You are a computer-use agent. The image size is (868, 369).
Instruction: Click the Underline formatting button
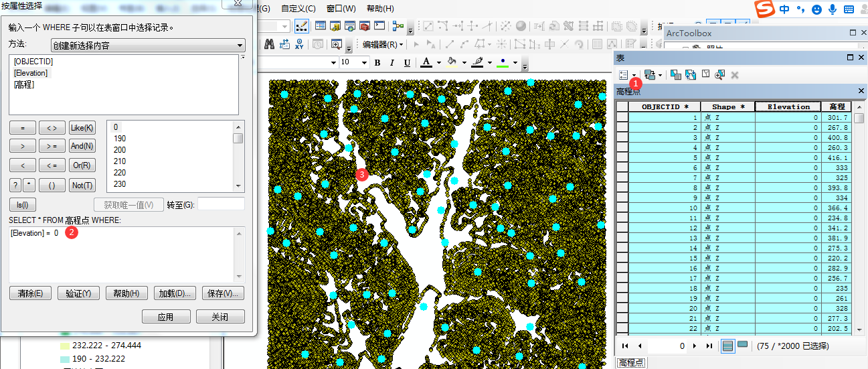point(407,62)
